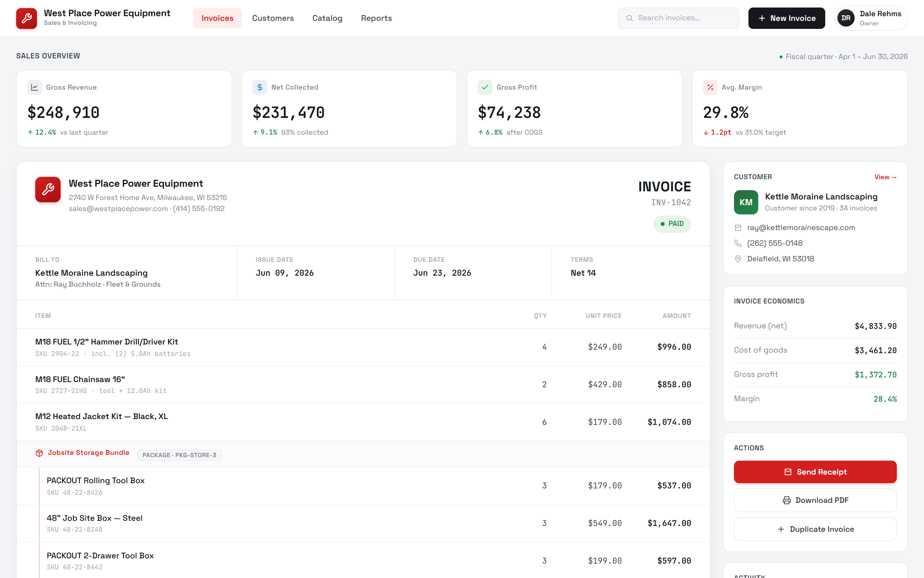Click the location pin icon beside Delafield
Screen dimensions: 924x578
click(x=738, y=259)
